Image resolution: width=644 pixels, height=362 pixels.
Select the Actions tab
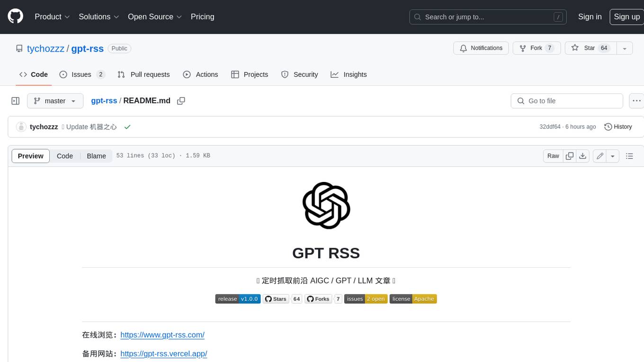[200, 74]
